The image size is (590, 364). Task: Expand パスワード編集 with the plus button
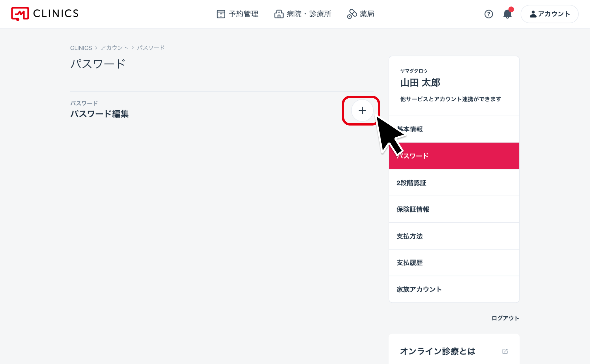click(x=362, y=111)
